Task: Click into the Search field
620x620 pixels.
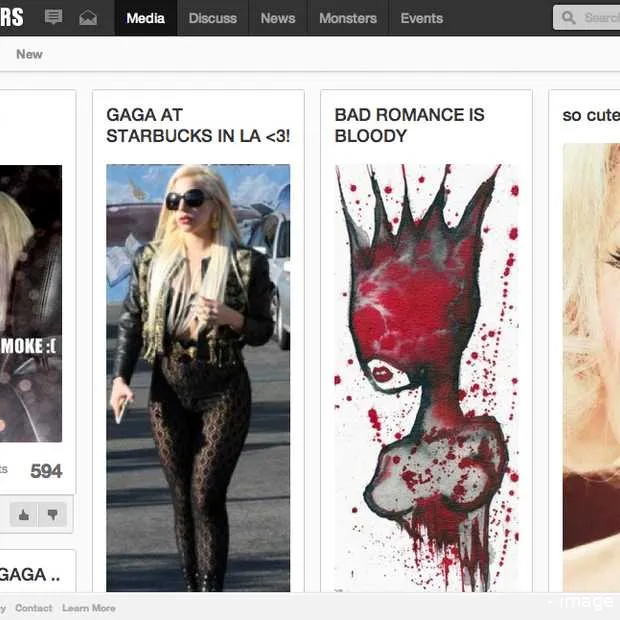Action: (586, 18)
